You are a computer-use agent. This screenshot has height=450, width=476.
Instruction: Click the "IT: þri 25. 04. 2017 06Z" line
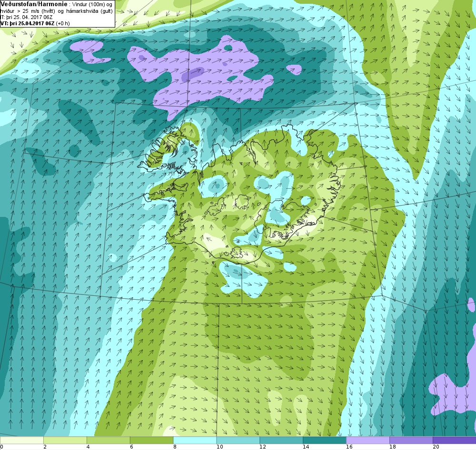click(x=26, y=17)
